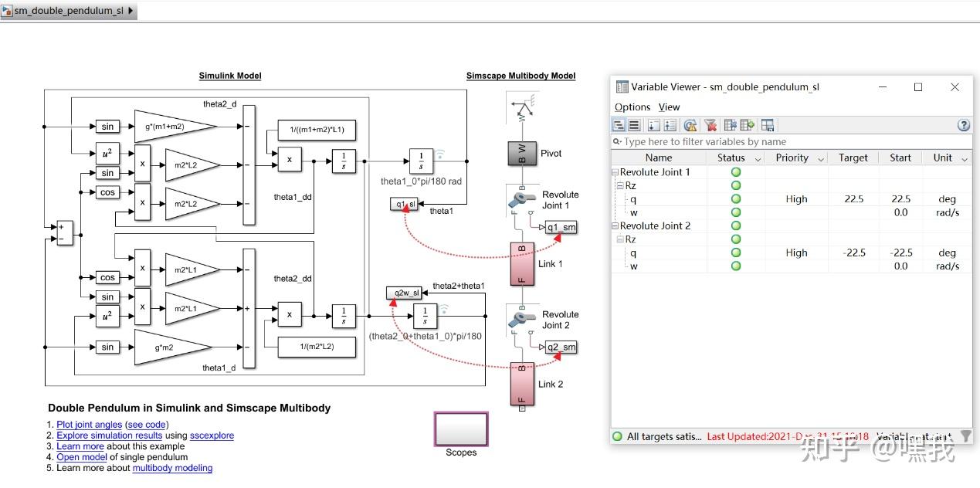Click the warning status toolbar icon
The image size is (980, 488).
pos(690,124)
